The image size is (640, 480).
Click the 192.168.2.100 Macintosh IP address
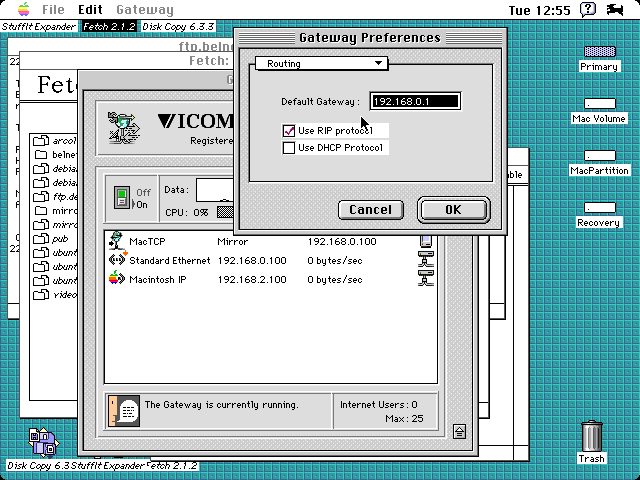[x=252, y=280]
